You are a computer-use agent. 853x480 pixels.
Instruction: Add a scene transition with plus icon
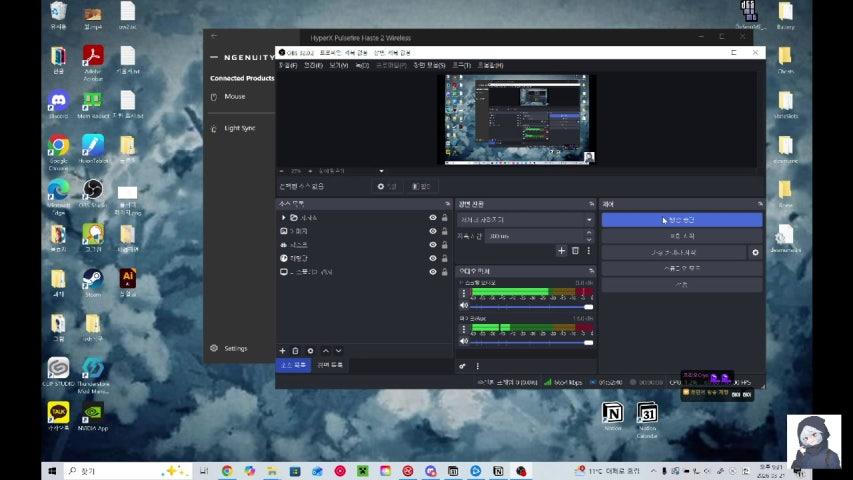(561, 251)
